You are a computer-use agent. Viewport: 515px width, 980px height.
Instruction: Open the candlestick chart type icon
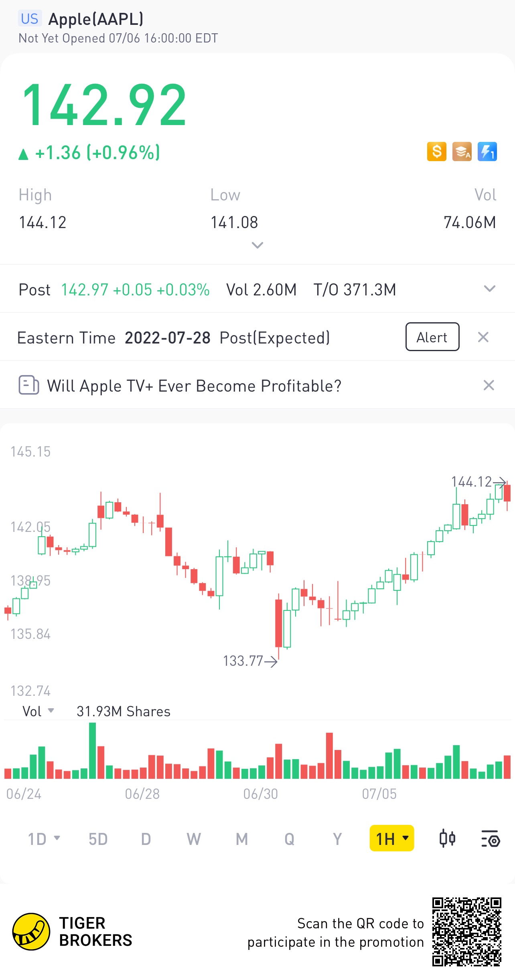[447, 839]
